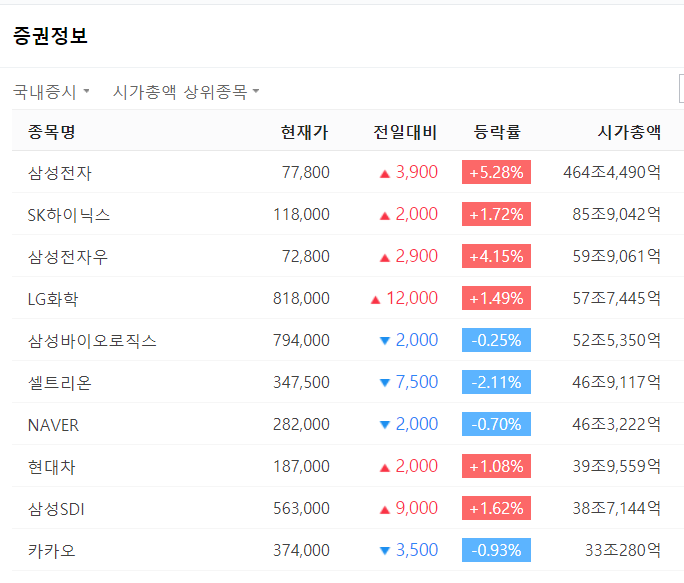This screenshot has height=583, width=684.
Task: Sort by 시가총액 column header
Action: tap(629, 131)
